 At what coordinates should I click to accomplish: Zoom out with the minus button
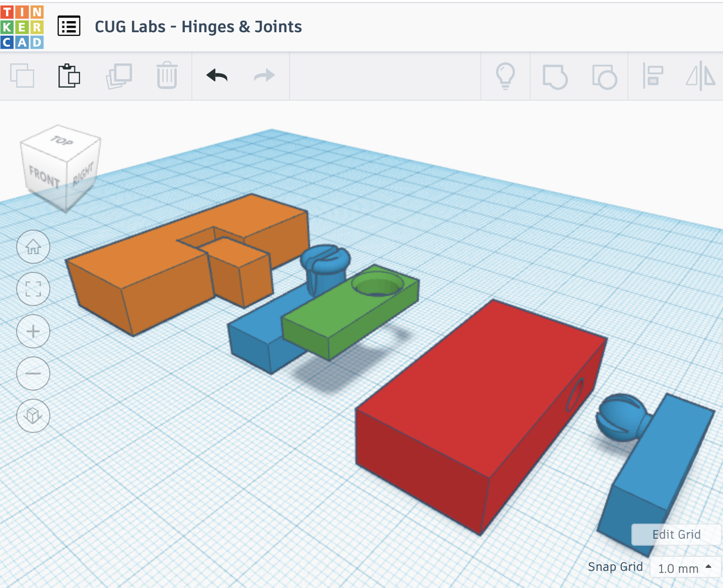click(33, 374)
